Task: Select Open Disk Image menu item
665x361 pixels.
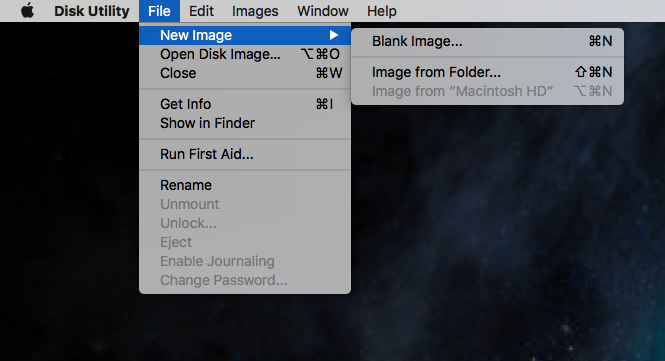Action: point(245,54)
